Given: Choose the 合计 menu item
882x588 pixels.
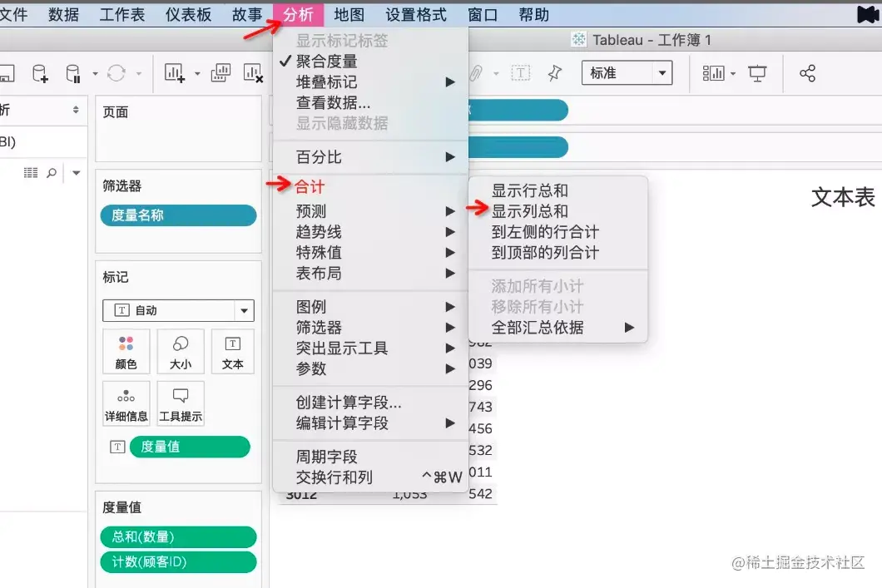Looking at the screenshot, I should click(x=370, y=186).
